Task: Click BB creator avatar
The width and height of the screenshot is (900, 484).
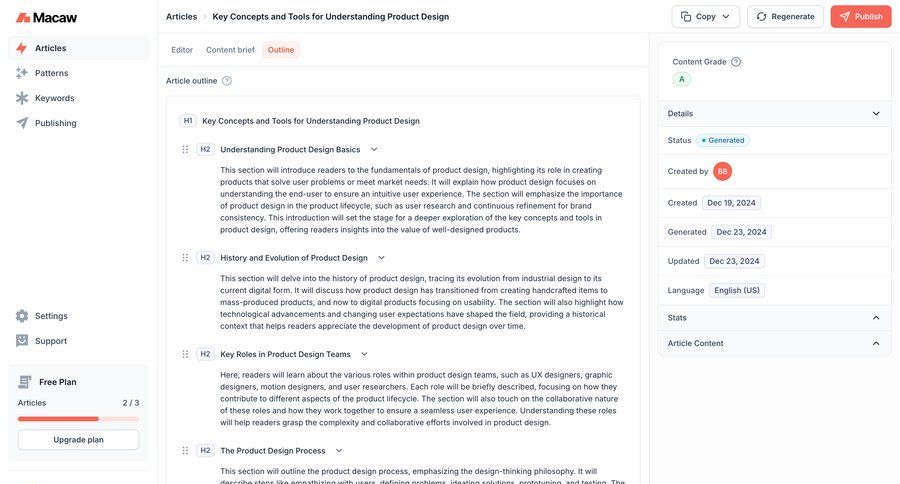Action: [x=722, y=172]
